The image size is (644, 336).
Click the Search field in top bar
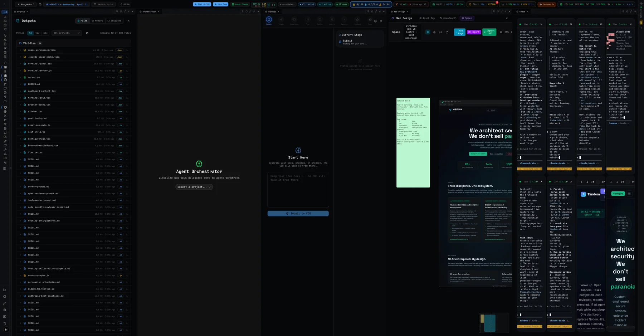(x=104, y=4)
